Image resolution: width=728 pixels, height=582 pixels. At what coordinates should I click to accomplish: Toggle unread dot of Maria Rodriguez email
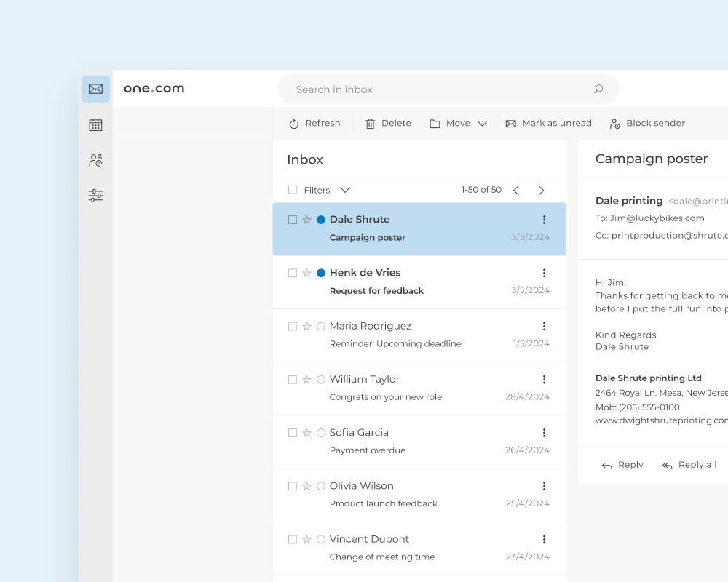[x=321, y=326]
